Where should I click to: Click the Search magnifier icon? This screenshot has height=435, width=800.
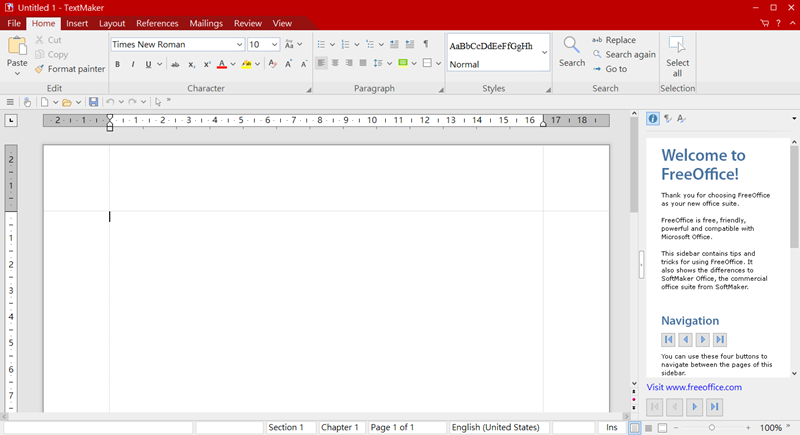(572, 45)
